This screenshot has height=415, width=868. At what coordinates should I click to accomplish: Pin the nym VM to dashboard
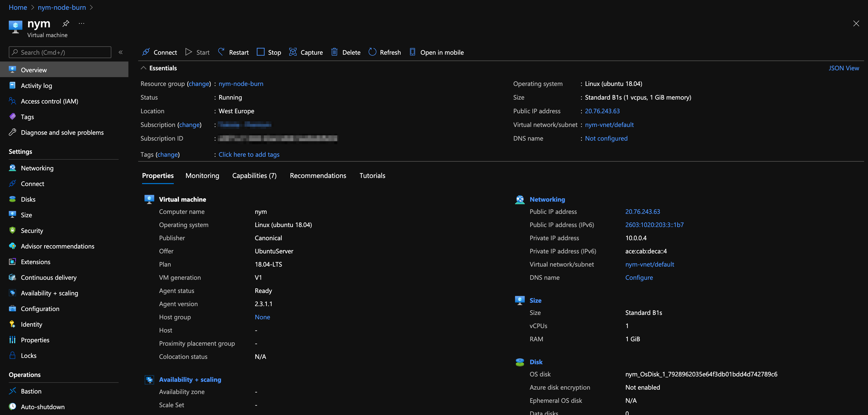click(x=65, y=23)
